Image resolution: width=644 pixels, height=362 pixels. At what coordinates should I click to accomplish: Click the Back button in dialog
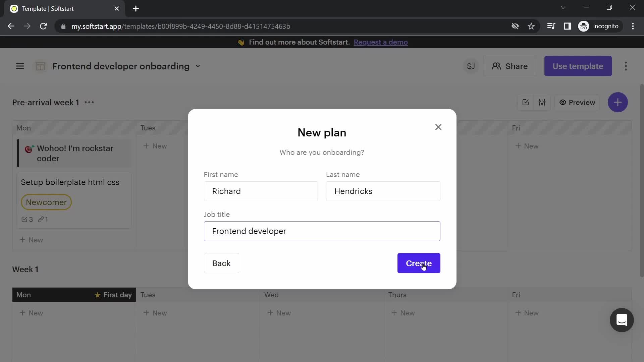coord(221,263)
